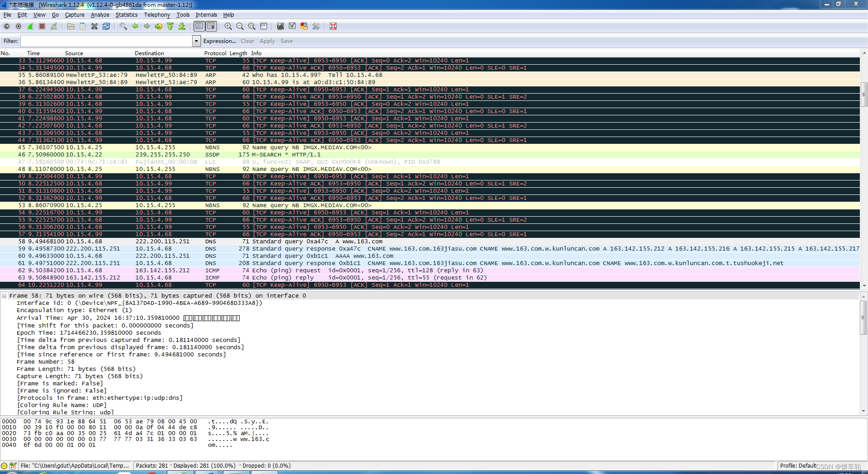The image size is (868, 474).
Task: Apply the display filter
Action: pos(267,41)
